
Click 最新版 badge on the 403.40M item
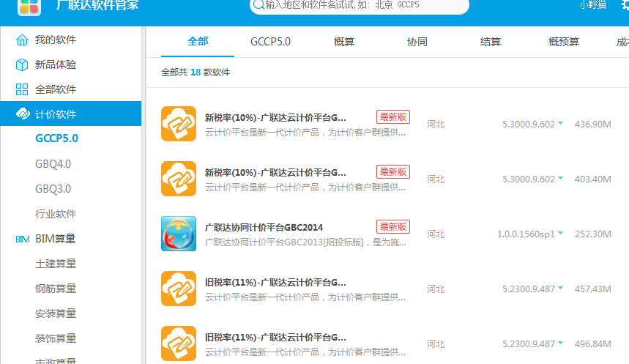(x=393, y=172)
